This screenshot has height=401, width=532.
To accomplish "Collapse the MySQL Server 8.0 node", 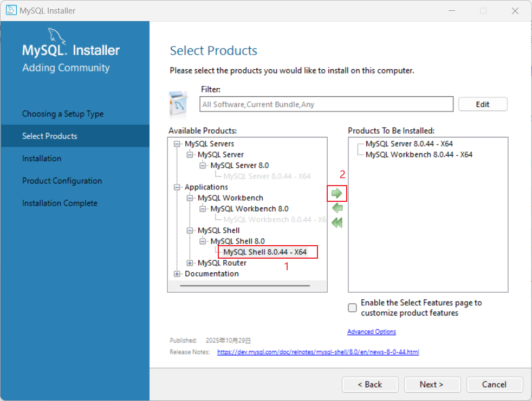I will [x=203, y=166].
